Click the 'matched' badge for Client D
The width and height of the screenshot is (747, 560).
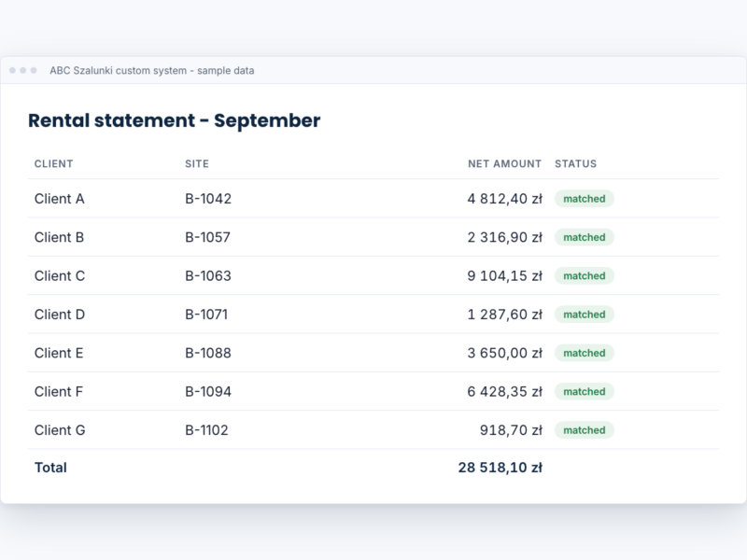[585, 315]
